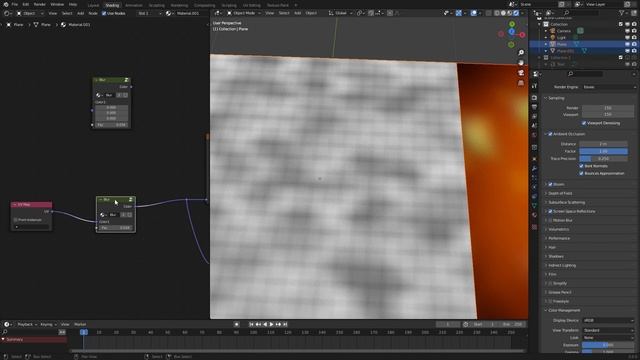This screenshot has height=360, width=640.
Task: Open the File menu
Action: (x=15, y=4)
